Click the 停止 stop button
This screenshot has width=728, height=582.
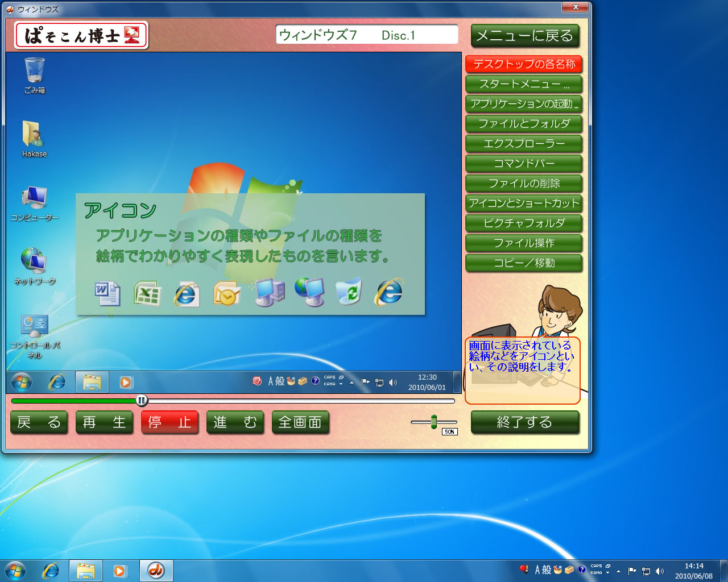tap(169, 422)
